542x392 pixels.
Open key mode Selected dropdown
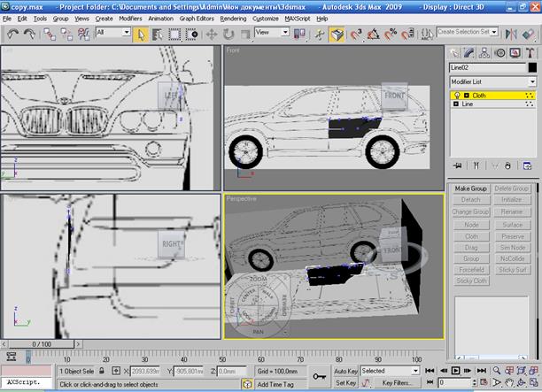click(x=415, y=371)
